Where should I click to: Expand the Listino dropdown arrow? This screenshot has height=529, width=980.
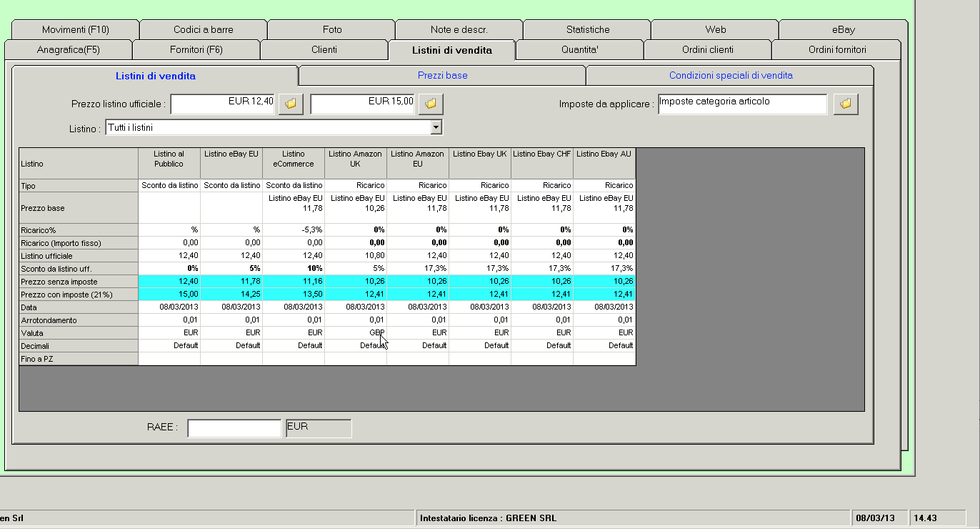click(x=436, y=127)
